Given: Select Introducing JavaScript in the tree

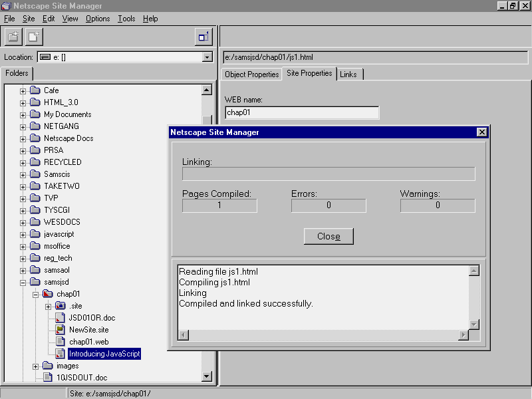Looking at the screenshot, I should (104, 354).
